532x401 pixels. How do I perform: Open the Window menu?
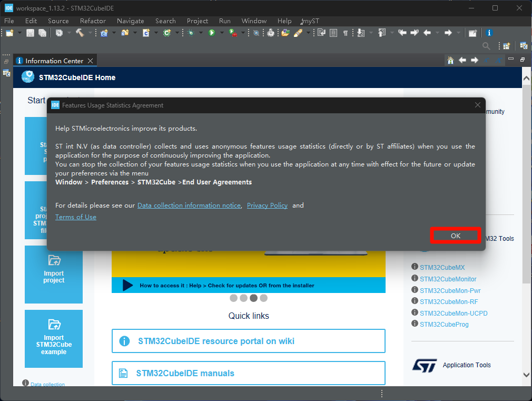(254, 21)
